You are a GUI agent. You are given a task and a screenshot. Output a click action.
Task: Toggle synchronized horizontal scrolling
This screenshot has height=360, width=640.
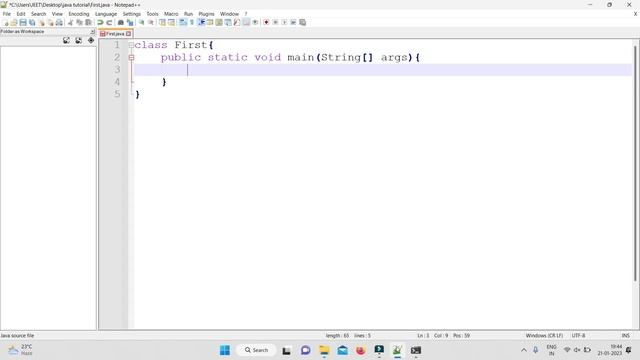[171, 22]
